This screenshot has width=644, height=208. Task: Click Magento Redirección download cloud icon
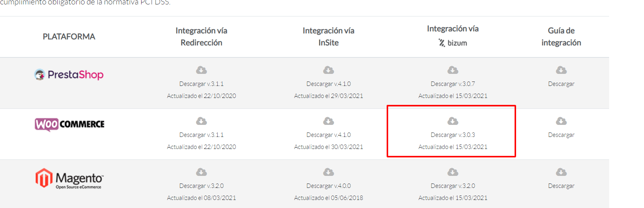201,172
